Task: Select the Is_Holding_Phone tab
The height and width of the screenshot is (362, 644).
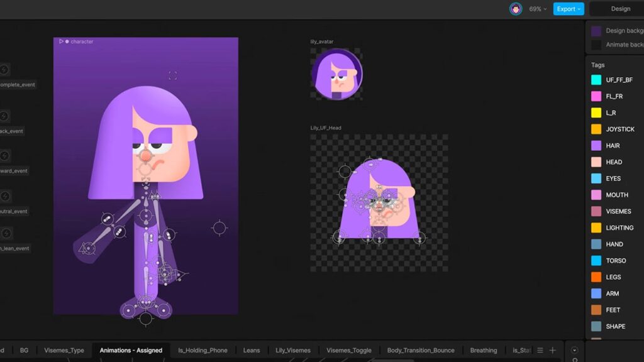Action: point(203,350)
